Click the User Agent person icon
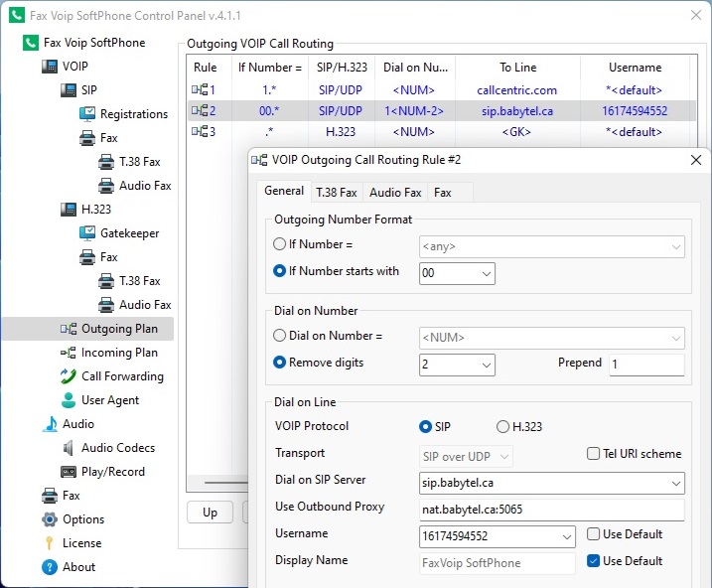Viewport: 712px width, 588px height. (x=69, y=400)
